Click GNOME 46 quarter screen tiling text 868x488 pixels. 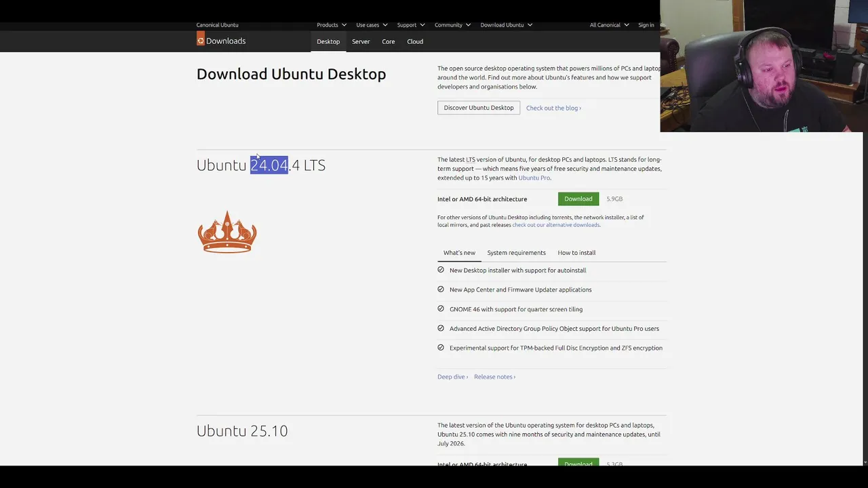pyautogui.click(x=516, y=309)
